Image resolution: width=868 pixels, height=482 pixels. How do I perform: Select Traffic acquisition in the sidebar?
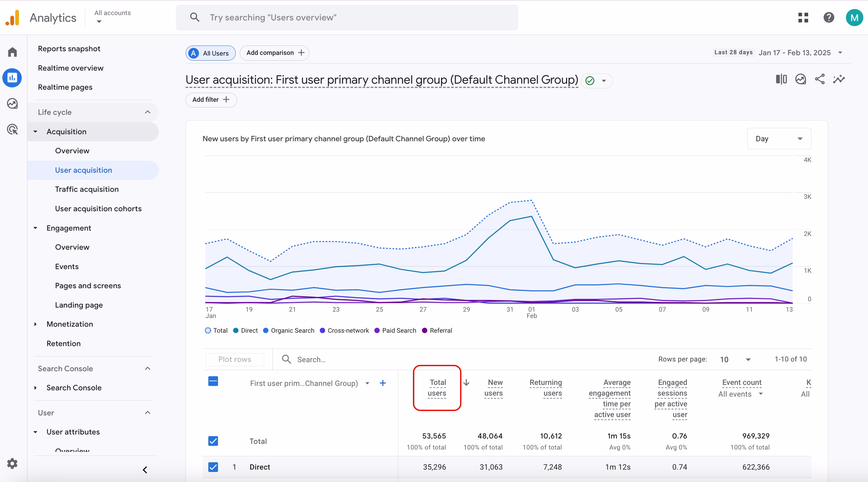click(x=87, y=189)
